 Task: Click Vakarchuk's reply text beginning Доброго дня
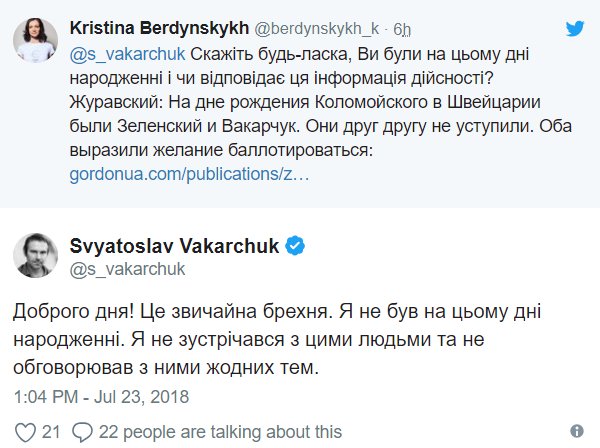tap(277, 339)
